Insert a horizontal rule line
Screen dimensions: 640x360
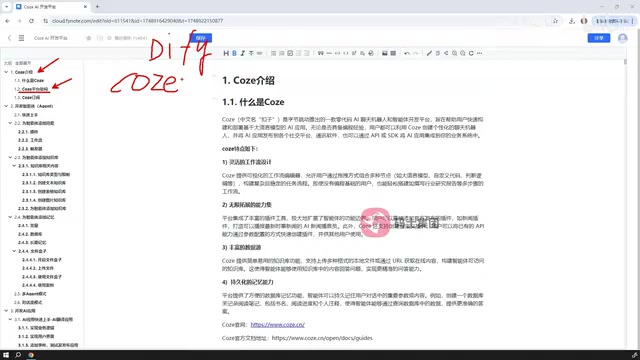(329, 53)
